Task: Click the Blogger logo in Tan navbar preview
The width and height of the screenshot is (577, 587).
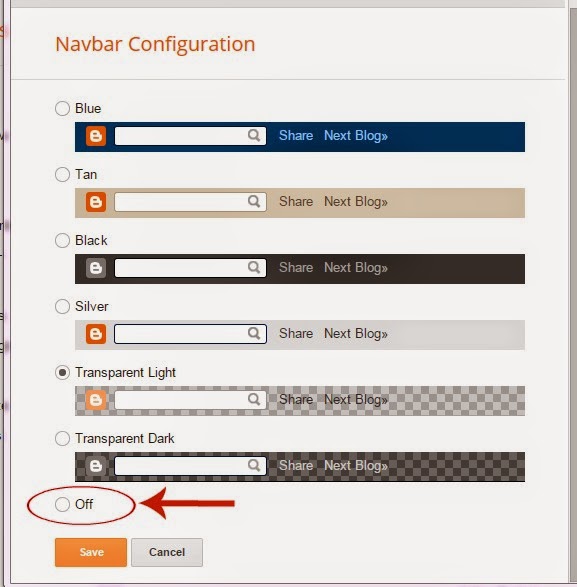Action: coord(96,202)
